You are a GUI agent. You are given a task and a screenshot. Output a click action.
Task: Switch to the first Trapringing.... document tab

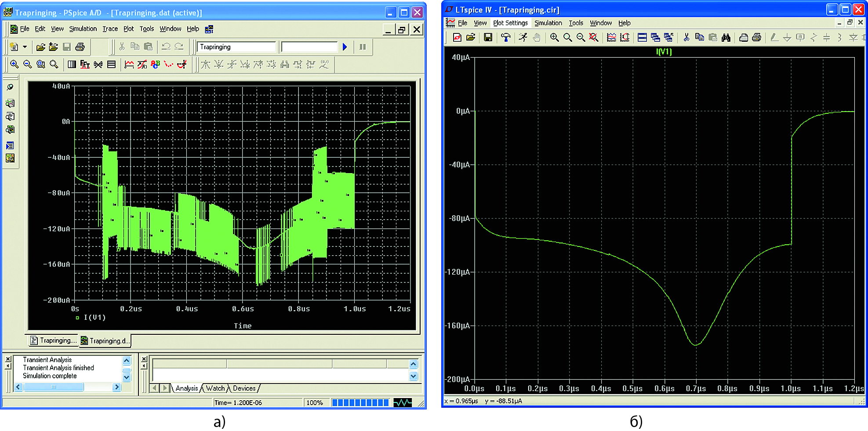pos(54,340)
